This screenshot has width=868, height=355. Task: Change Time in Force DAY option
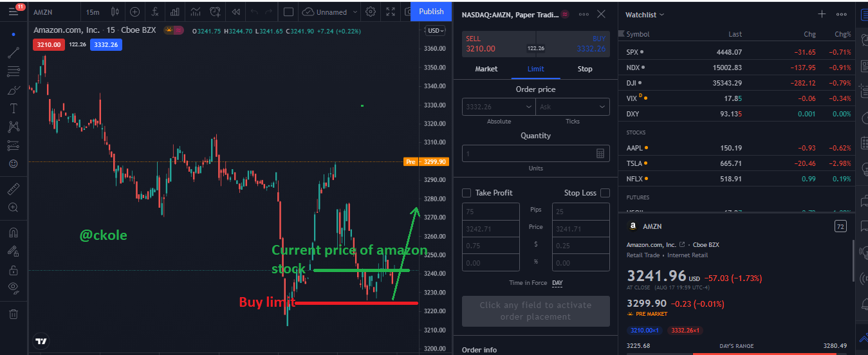tap(557, 283)
